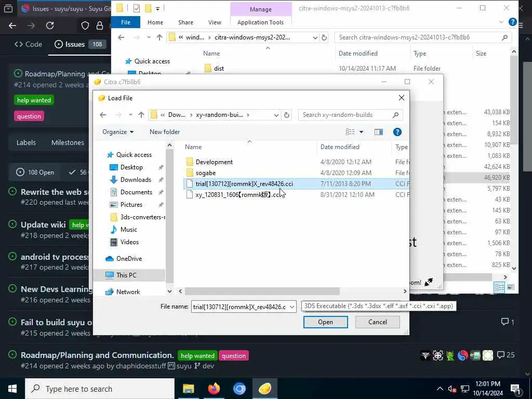Image resolution: width=532 pixels, height=399 pixels.
Task: Click the Cancel button
Action: pos(377,322)
